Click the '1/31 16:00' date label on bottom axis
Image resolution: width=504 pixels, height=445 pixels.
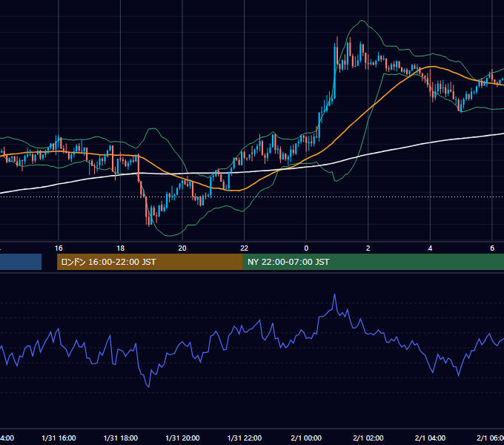pyautogui.click(x=59, y=438)
